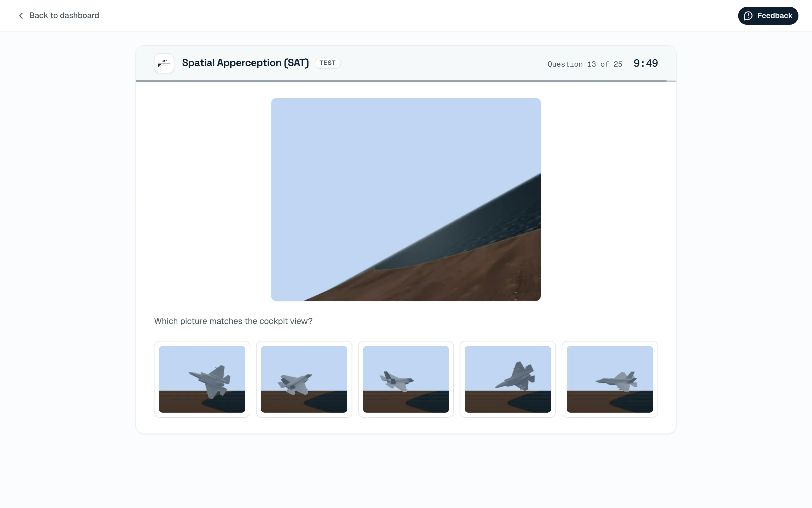The width and height of the screenshot is (812, 508).
Task: Click the Question 13 of 25 counter
Action: (x=584, y=64)
